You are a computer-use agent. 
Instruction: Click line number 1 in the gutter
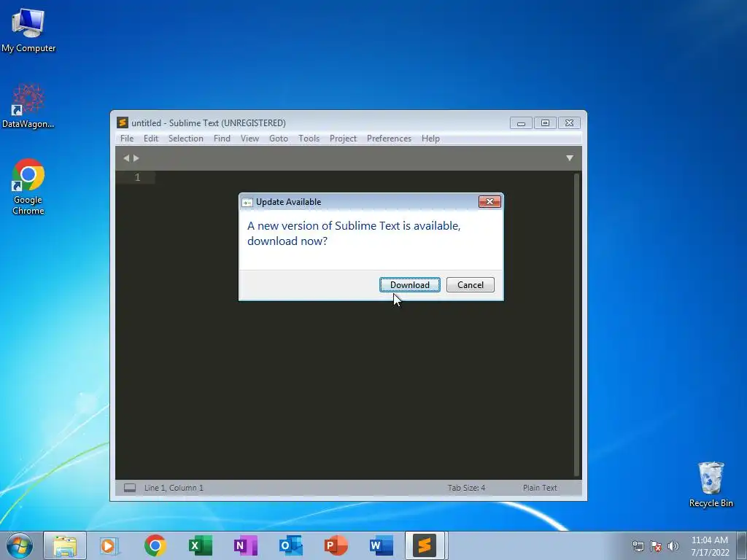click(x=138, y=178)
